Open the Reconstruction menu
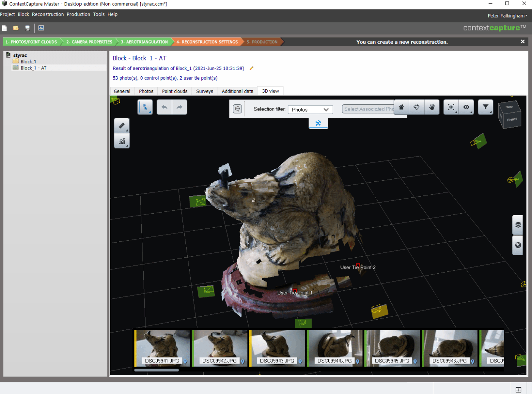Viewport: 532px width, 394px height. [48, 14]
